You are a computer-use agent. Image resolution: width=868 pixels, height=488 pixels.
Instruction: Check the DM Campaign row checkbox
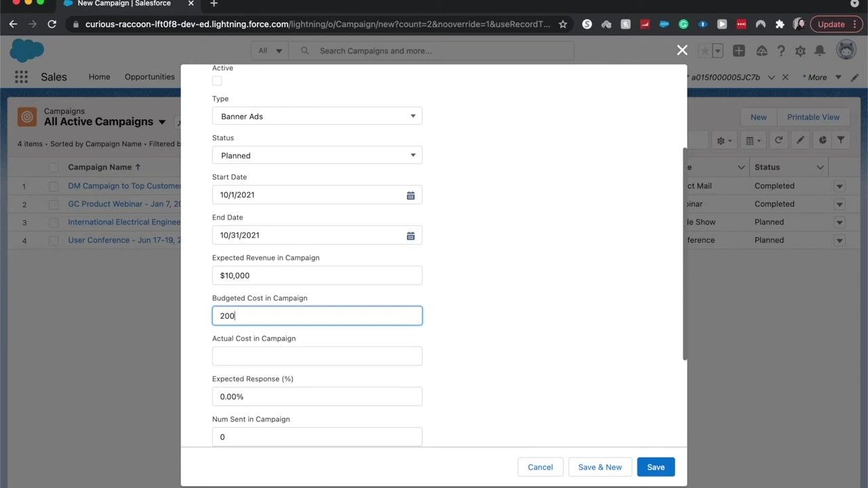click(54, 186)
